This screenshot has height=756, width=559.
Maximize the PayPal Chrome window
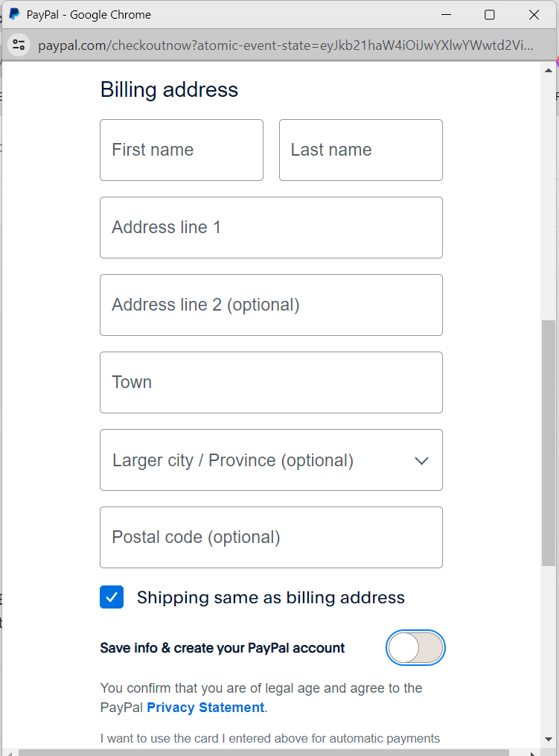[x=490, y=14]
